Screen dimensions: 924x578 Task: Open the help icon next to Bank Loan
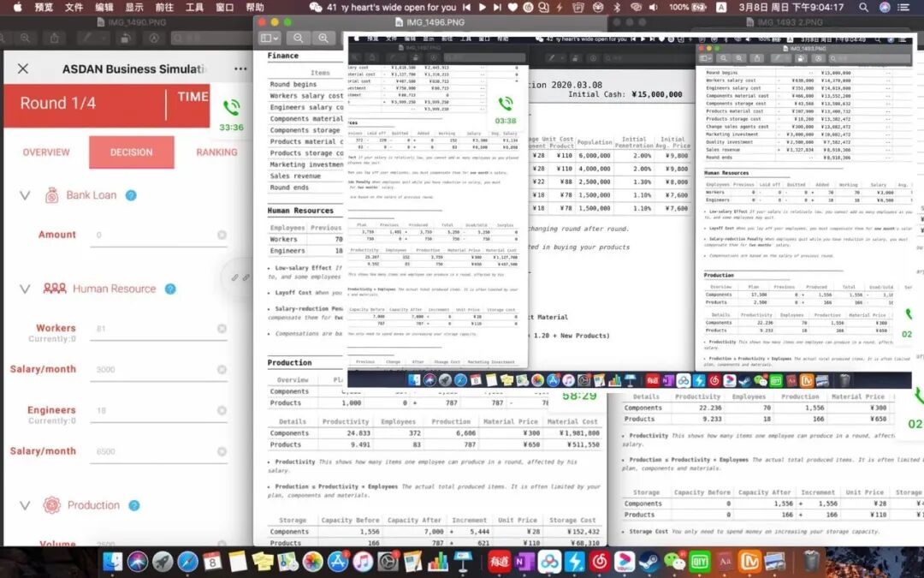tap(131, 195)
